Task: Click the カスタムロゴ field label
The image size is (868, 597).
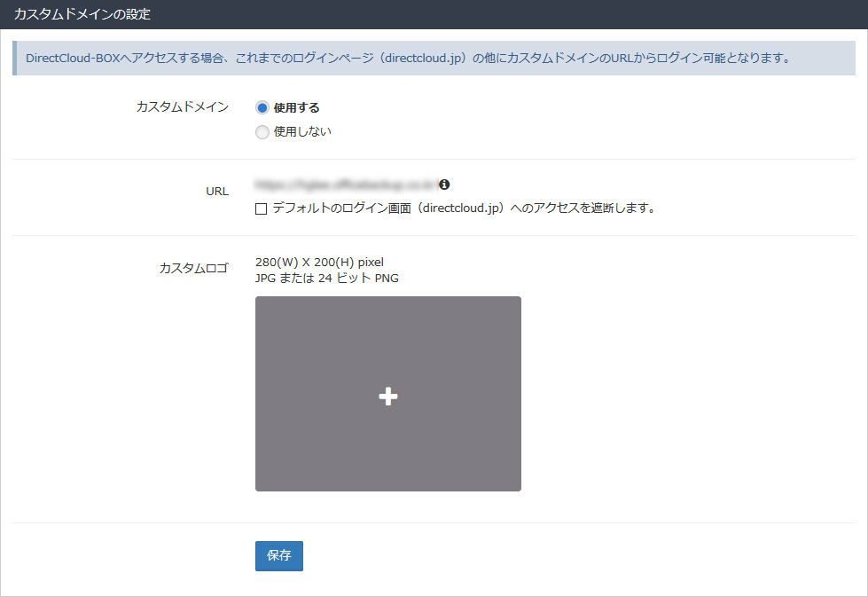Action: 193,267
